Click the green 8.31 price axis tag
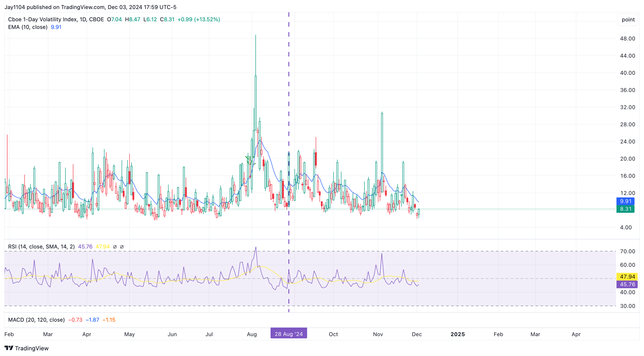This screenshot has width=644, height=356. (x=625, y=209)
